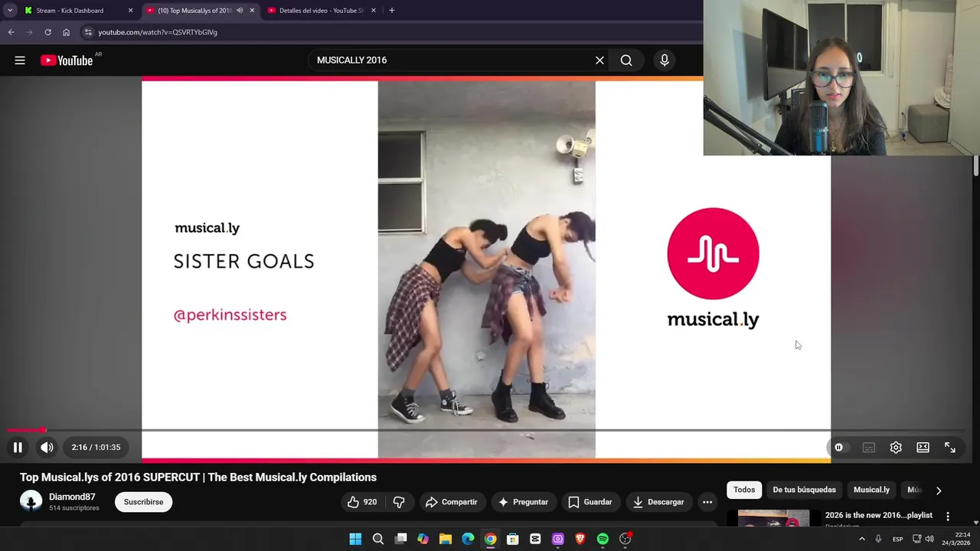Open the YouTube hamburger guide menu
This screenshot has height=551, width=980.
pyautogui.click(x=20, y=60)
